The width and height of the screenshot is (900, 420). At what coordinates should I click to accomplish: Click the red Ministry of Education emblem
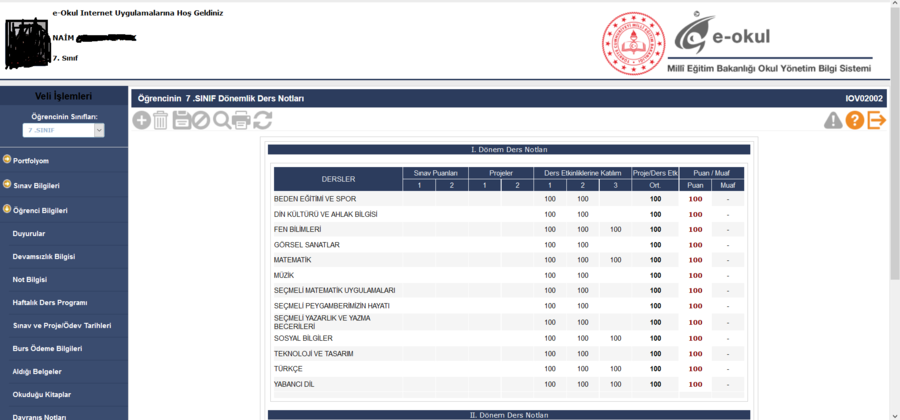[633, 43]
